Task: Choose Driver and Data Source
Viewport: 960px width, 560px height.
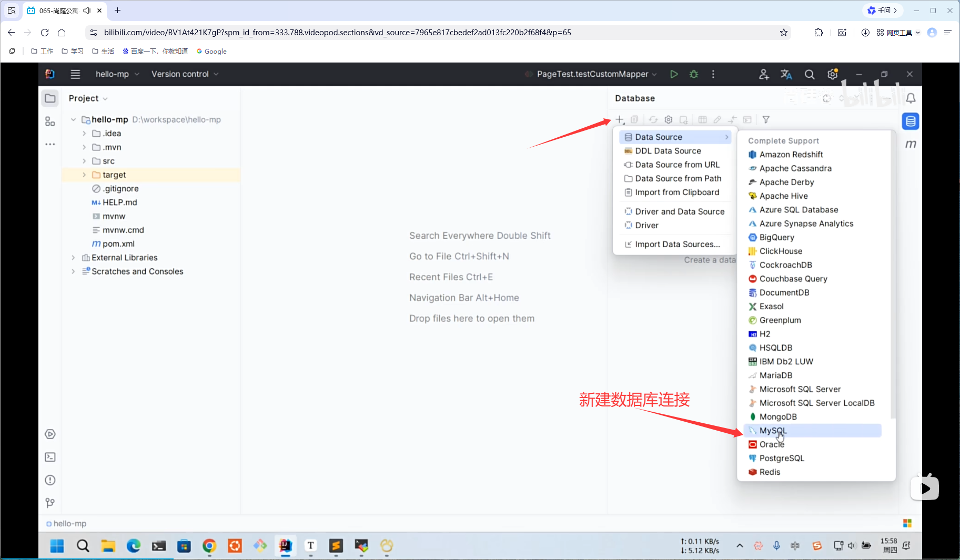Action: [x=675, y=211]
